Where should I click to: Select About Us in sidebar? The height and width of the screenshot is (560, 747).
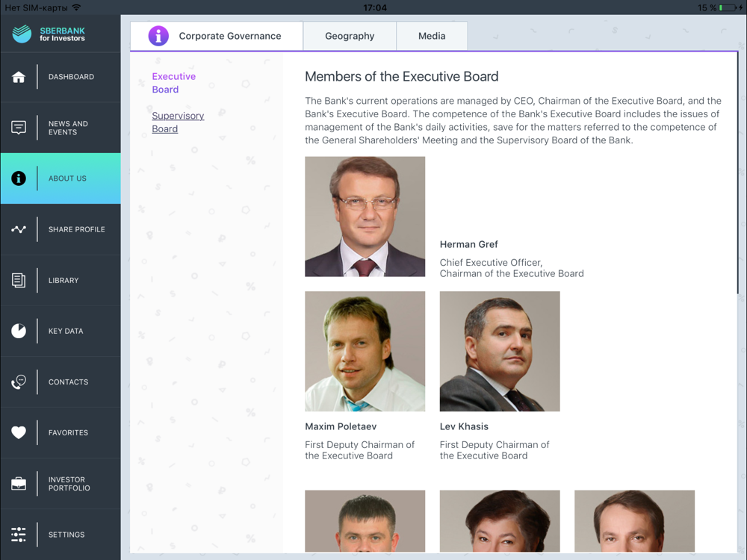pyautogui.click(x=61, y=178)
